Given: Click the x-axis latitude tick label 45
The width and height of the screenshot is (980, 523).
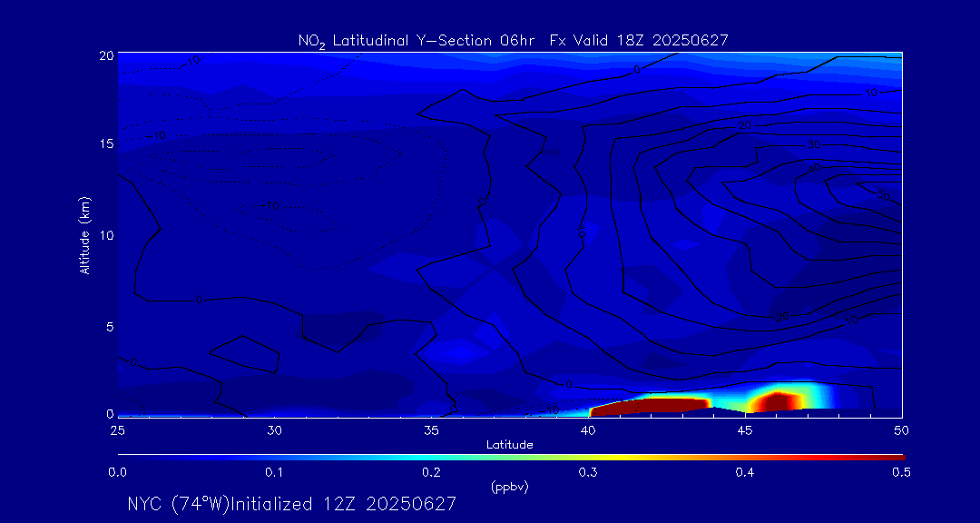Looking at the screenshot, I should coord(745,430).
